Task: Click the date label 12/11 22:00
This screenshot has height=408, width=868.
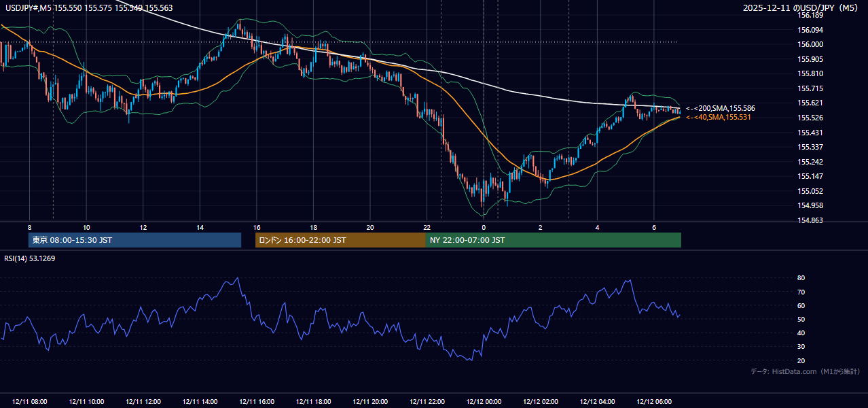Action: [x=427, y=402]
